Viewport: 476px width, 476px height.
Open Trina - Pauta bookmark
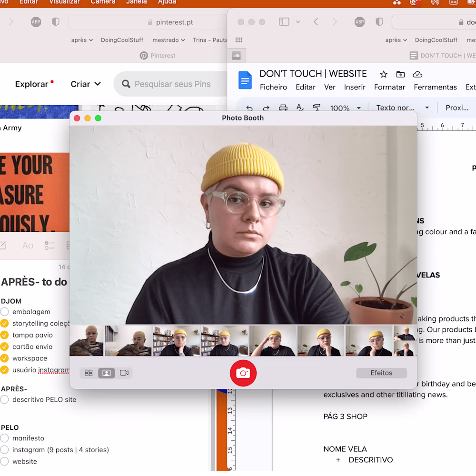[210, 40]
